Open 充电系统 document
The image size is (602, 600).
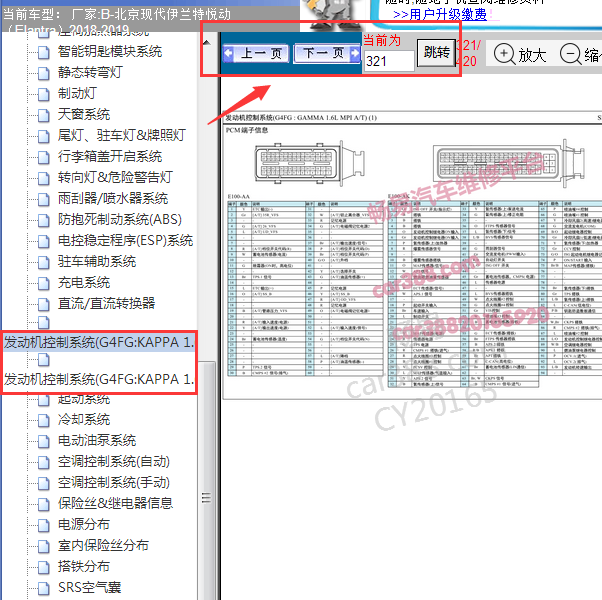pos(84,283)
